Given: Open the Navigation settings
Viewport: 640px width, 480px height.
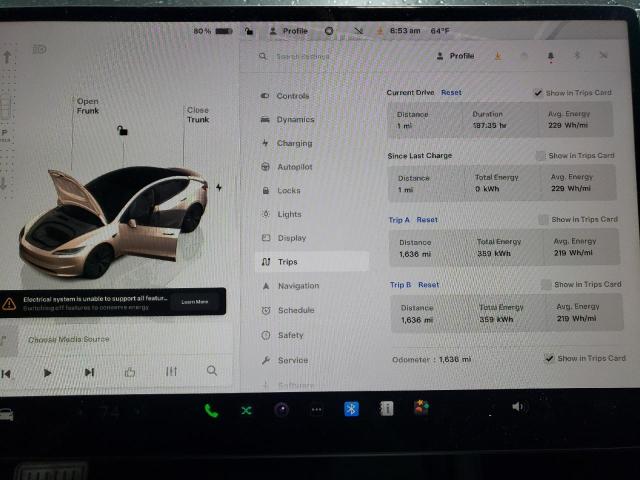Looking at the screenshot, I should pyautogui.click(x=298, y=286).
